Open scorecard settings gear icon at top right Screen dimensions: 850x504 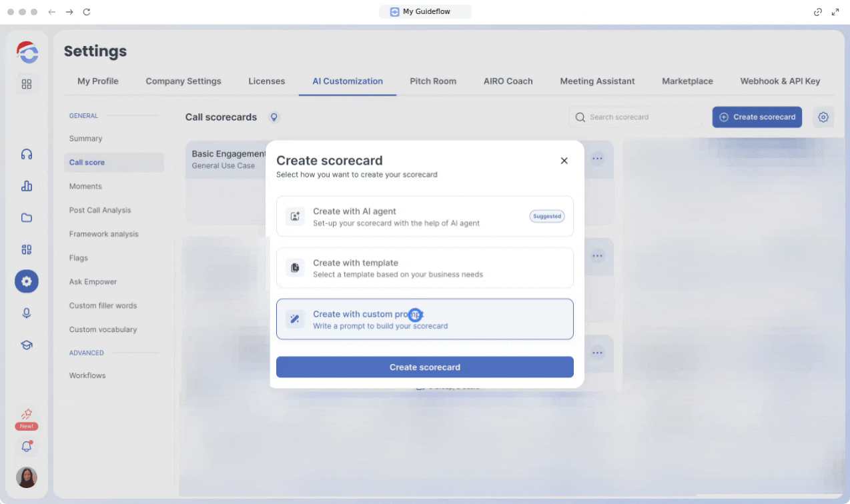823,117
